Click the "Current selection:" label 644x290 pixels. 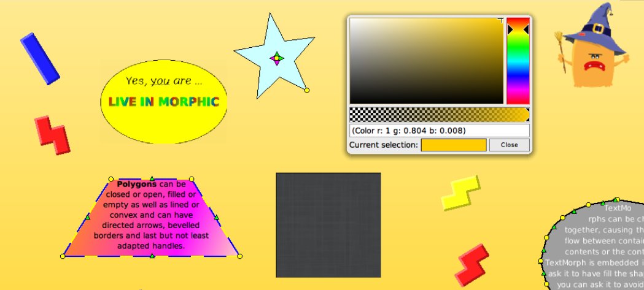(x=384, y=145)
